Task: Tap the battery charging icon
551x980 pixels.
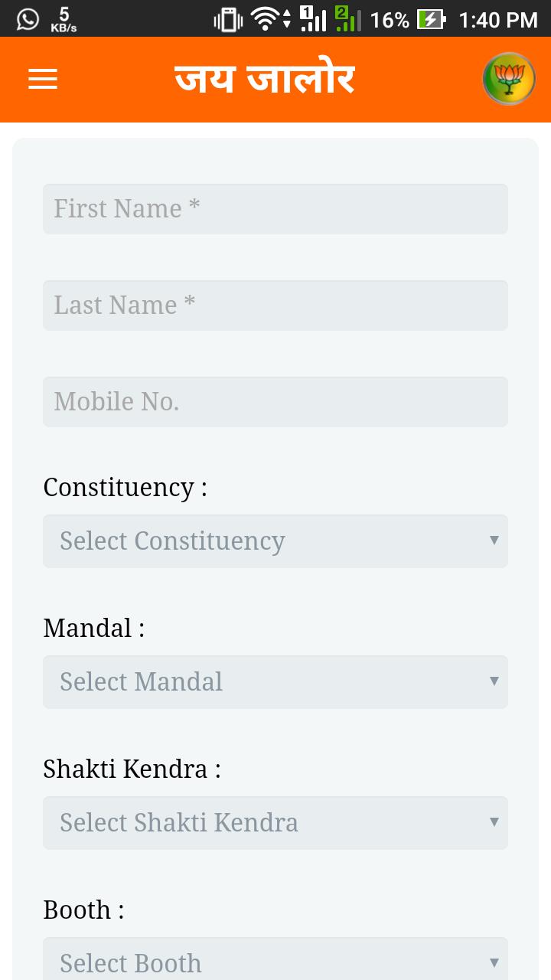Action: [431, 19]
